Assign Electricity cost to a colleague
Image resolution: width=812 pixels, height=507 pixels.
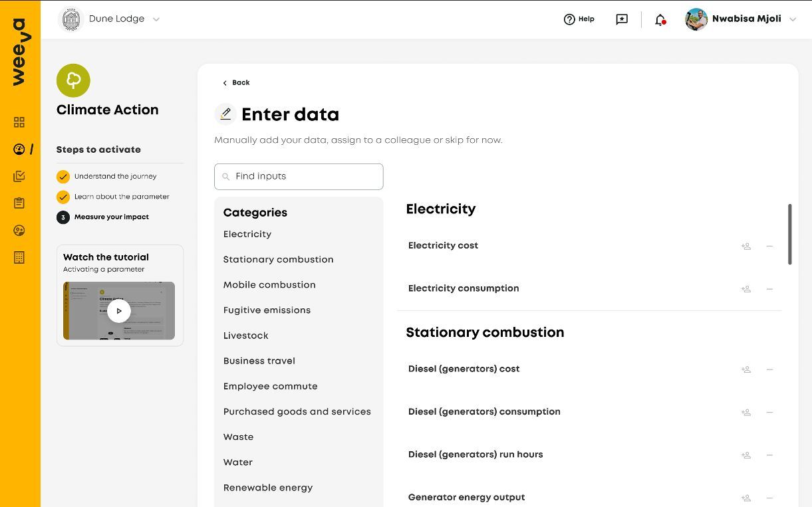(x=746, y=246)
